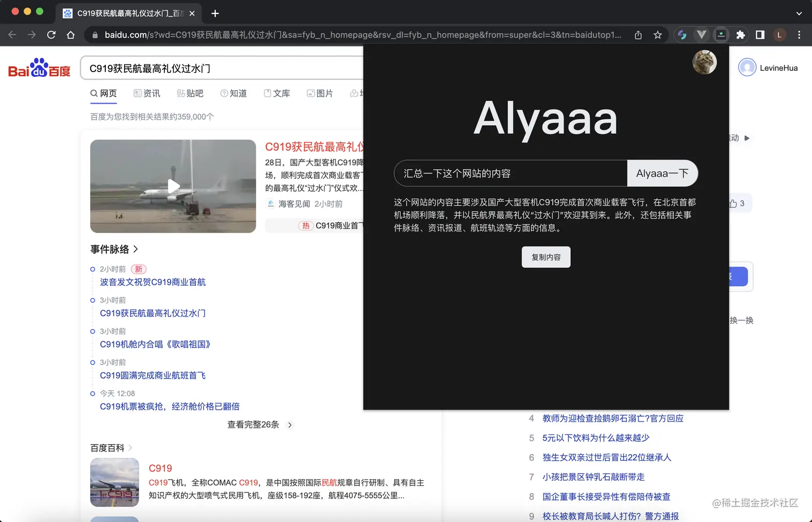Click the cat avatar in Alyaaa popup
812x522 pixels.
(705, 62)
